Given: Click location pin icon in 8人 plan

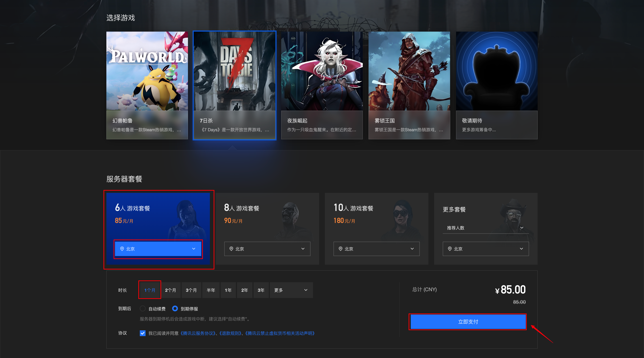Looking at the screenshot, I should click(x=231, y=249).
